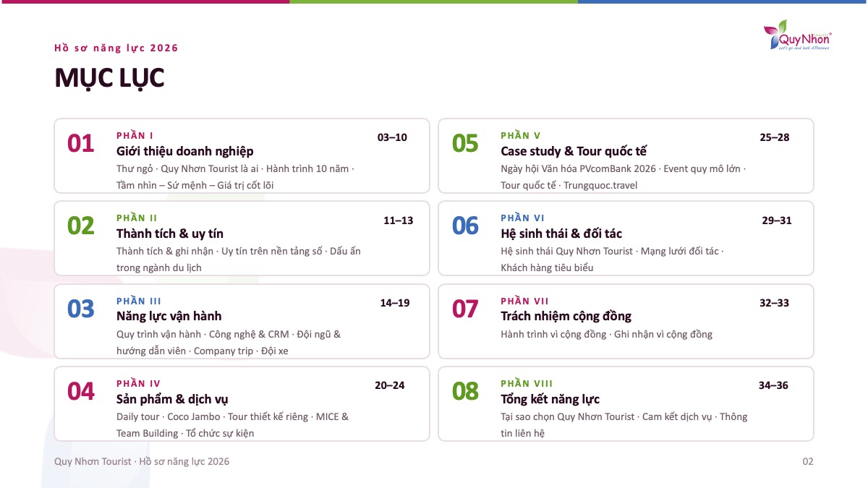Select the 02 section number
868x488 pixels.
[81, 226]
